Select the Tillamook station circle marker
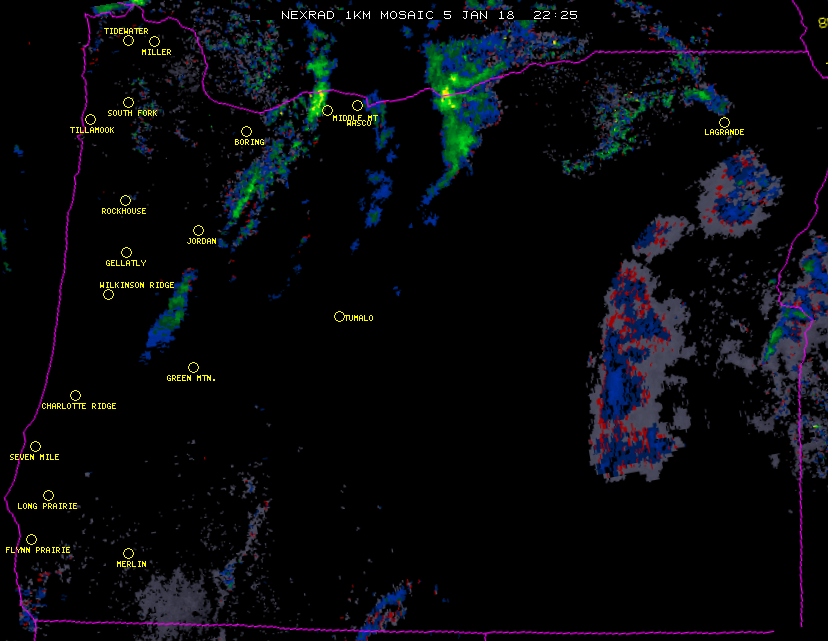This screenshot has width=828, height=641. (90, 119)
